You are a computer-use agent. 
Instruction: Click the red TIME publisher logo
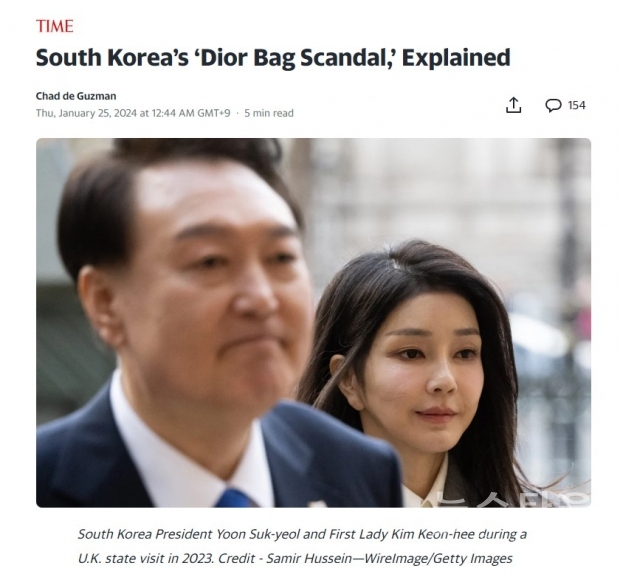pos(55,26)
